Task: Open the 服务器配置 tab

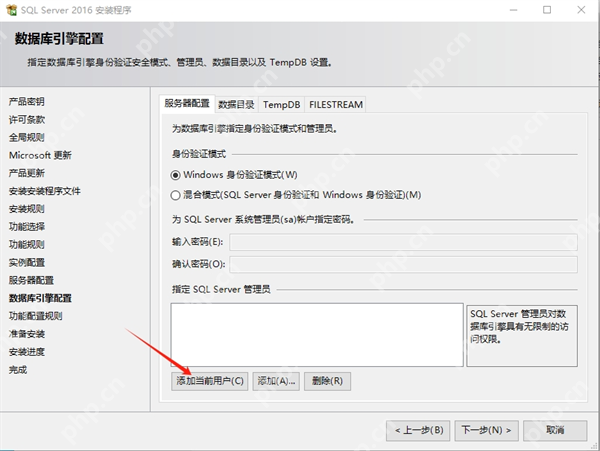Action: 187,103
